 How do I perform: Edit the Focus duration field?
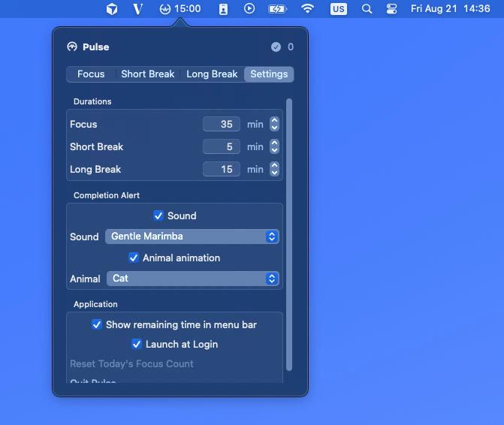point(222,124)
